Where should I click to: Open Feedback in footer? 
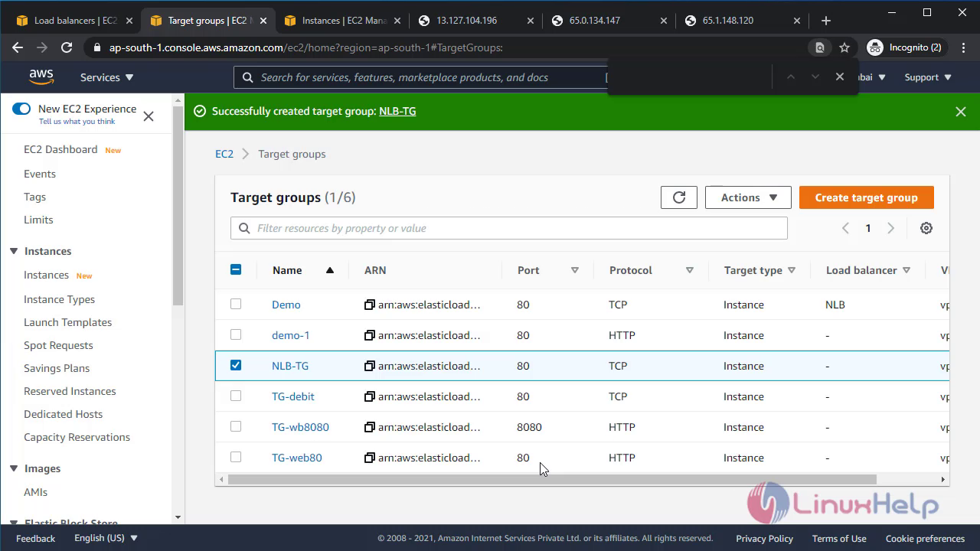click(36, 538)
